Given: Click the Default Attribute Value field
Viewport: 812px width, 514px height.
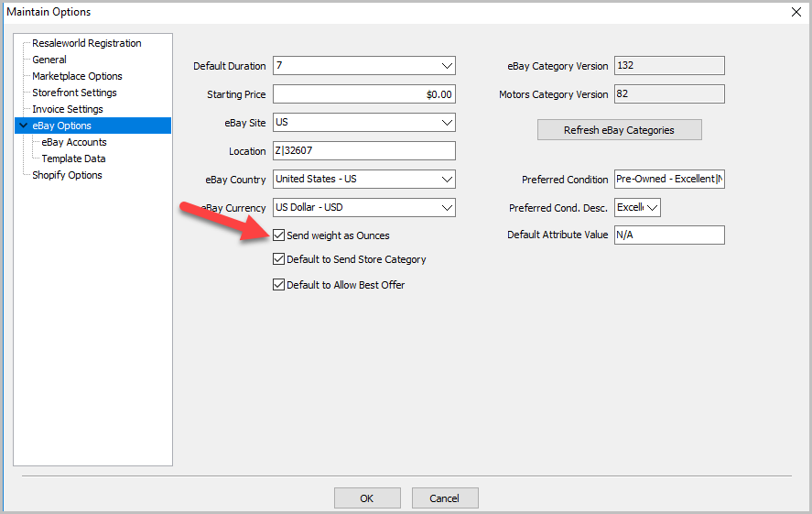Looking at the screenshot, I should coord(669,235).
